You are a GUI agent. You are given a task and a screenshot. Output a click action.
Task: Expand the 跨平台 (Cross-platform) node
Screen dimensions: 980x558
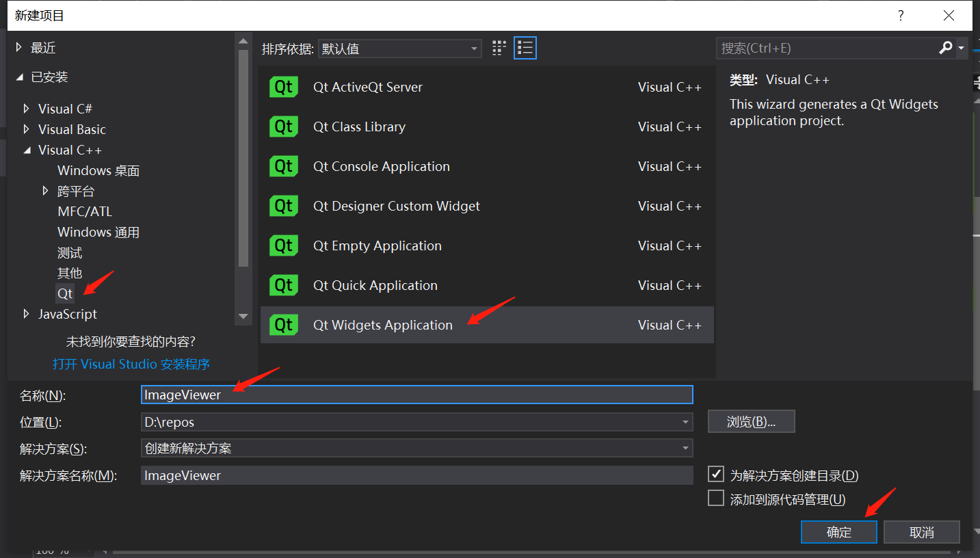click(x=46, y=191)
